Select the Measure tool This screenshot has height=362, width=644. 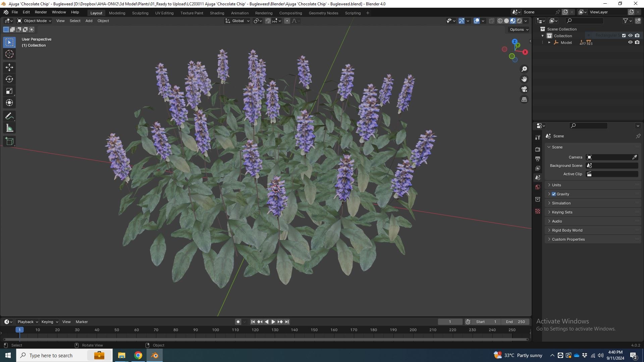pyautogui.click(x=9, y=128)
